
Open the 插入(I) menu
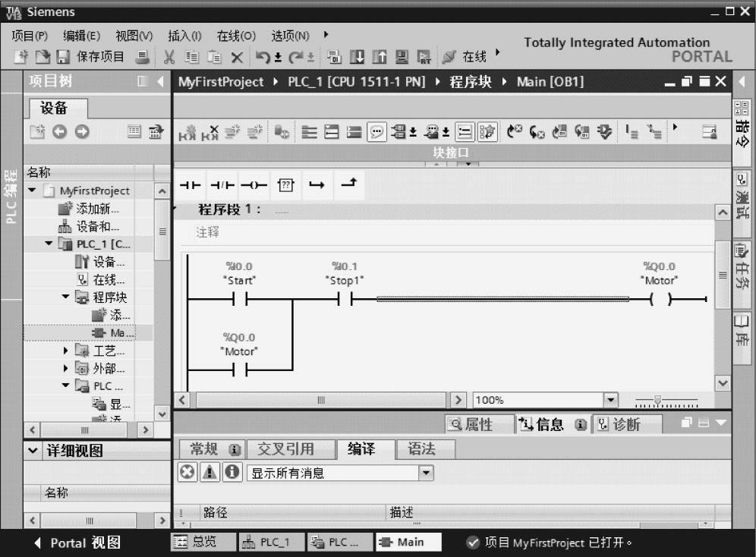(184, 36)
